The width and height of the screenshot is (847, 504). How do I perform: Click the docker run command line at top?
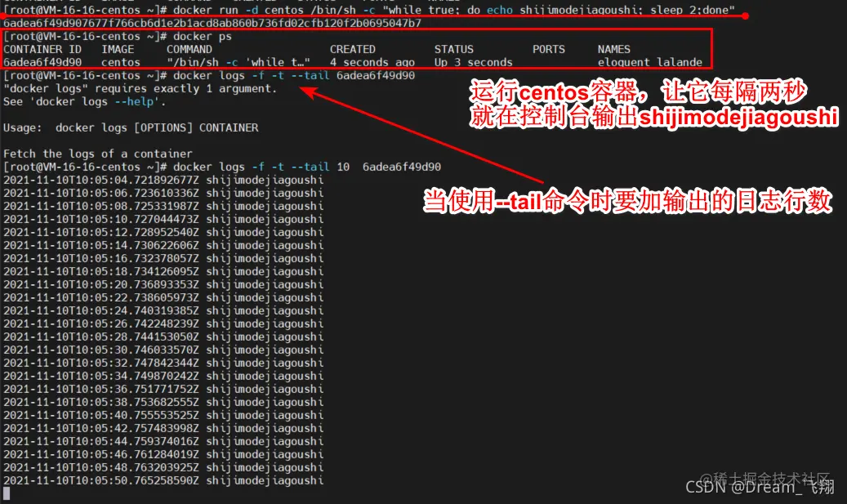[369, 10]
